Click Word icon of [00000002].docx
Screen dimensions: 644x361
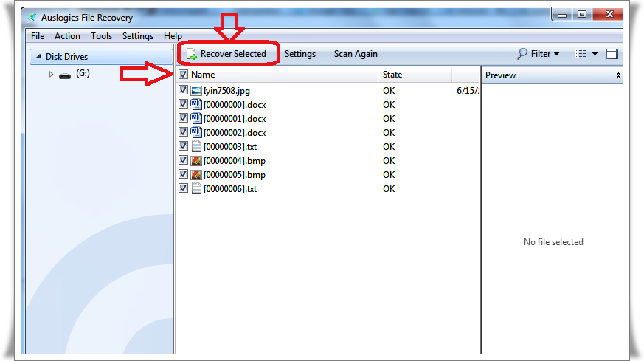point(196,132)
